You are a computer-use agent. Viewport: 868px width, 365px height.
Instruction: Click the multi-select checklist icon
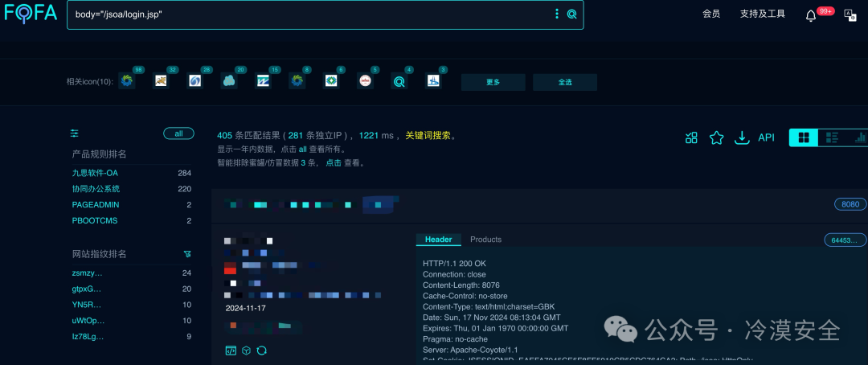coord(691,138)
